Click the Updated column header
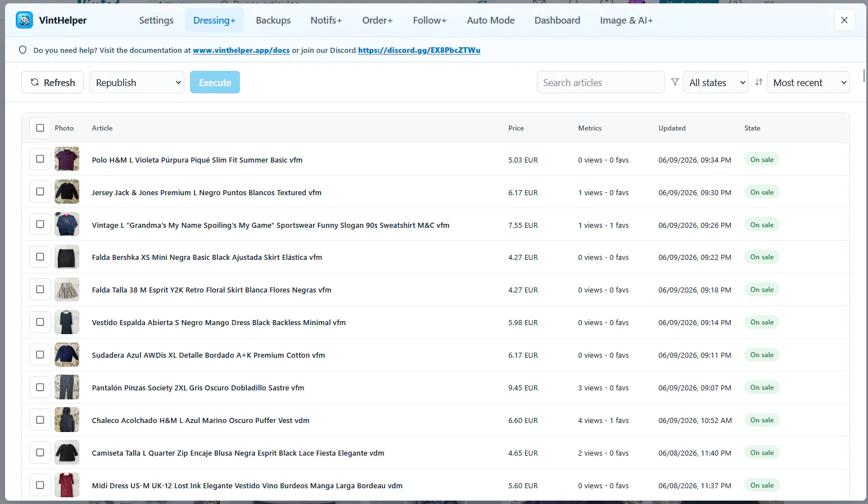868x504 pixels. [x=672, y=128]
